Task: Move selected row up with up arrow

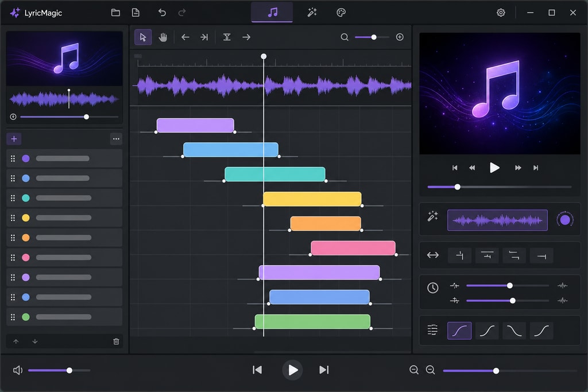Action: tap(16, 341)
